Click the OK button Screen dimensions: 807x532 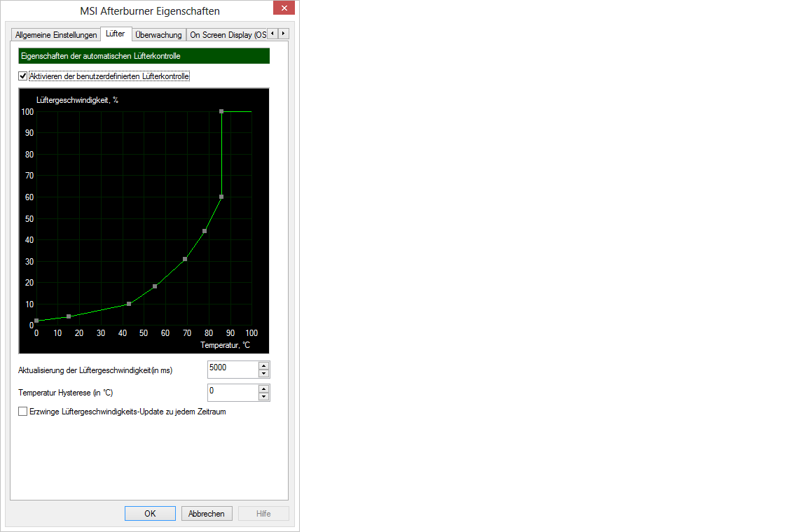(x=151, y=514)
